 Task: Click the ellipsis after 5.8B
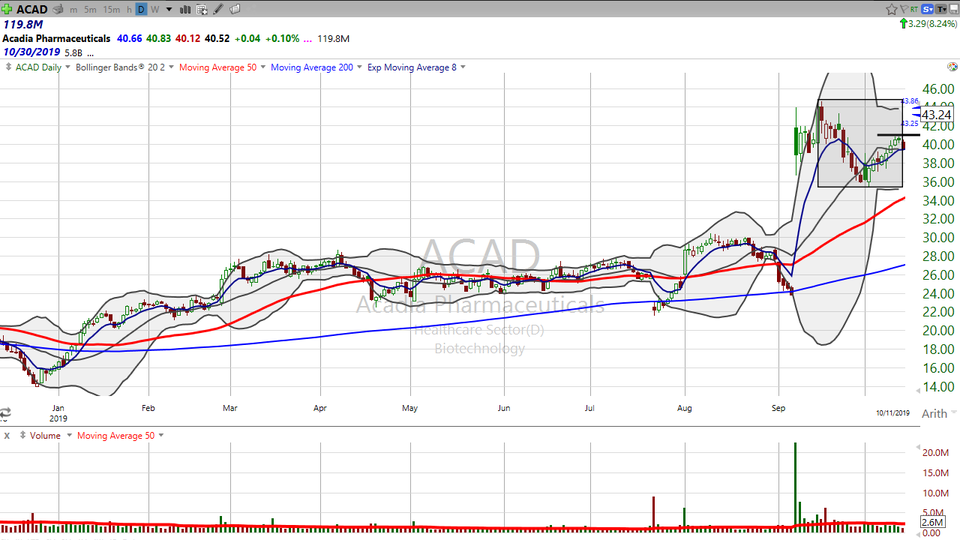pos(90,53)
